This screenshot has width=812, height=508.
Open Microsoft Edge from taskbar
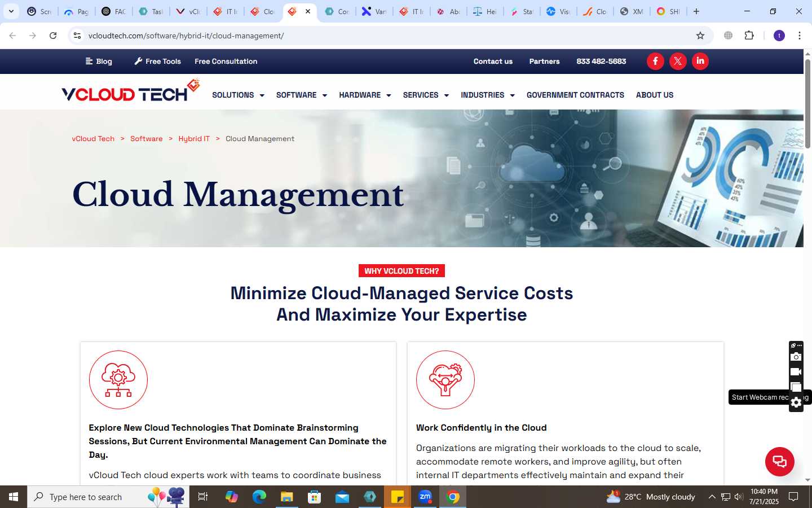click(x=259, y=497)
